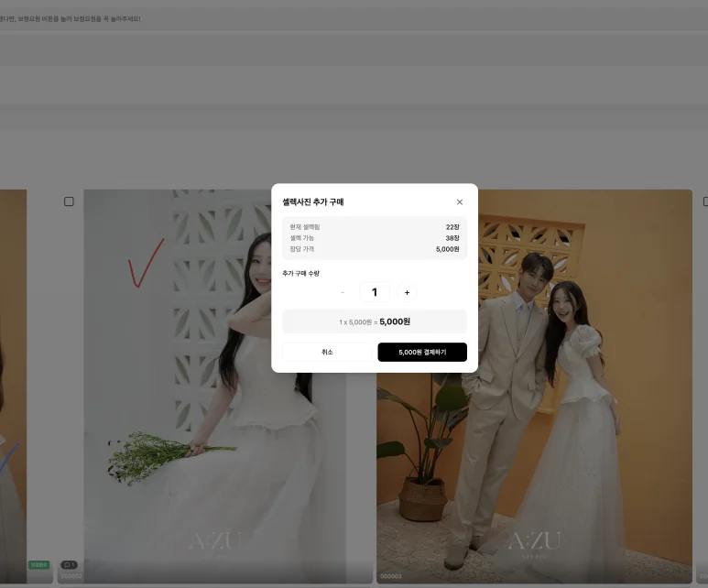Increase purchase quantity with plus button
Viewport: 708px width, 588px height.
407,293
